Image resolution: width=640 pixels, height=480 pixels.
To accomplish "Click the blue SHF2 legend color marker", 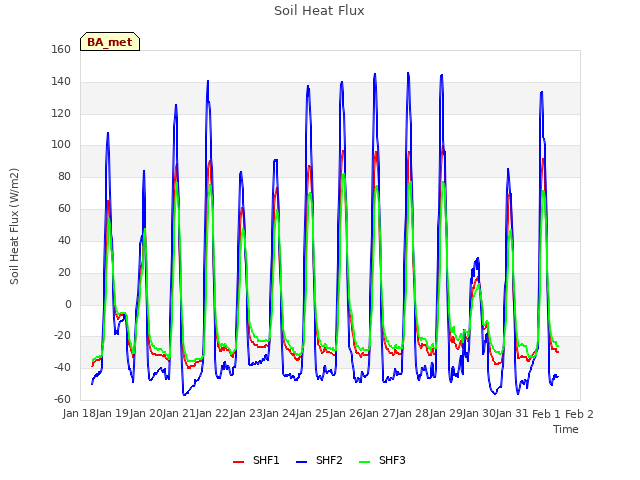I will coord(301,462).
